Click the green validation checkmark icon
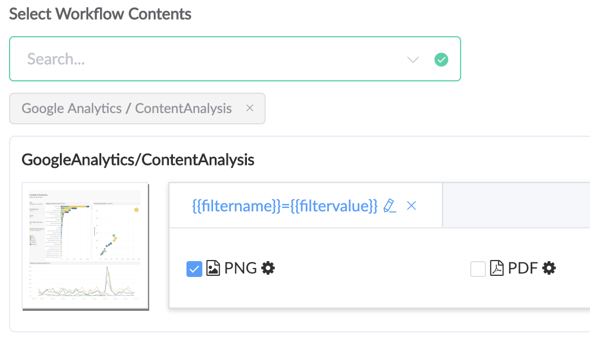The image size is (590, 364). click(x=441, y=59)
